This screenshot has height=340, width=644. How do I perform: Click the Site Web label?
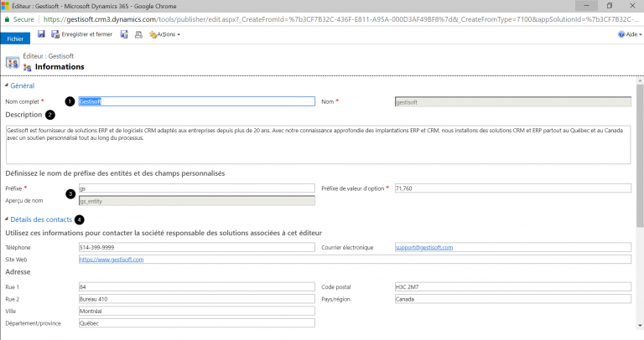click(x=16, y=260)
